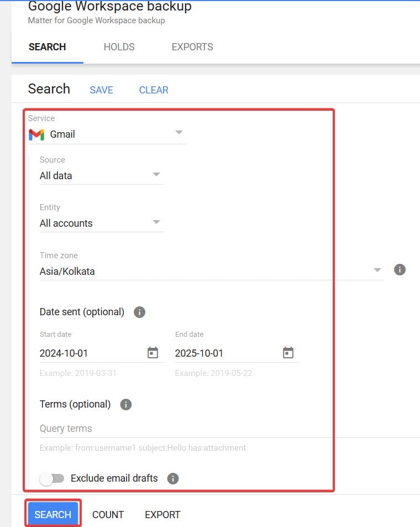Click the info icon next to Date sent
The image size is (420, 527).
tap(140, 312)
